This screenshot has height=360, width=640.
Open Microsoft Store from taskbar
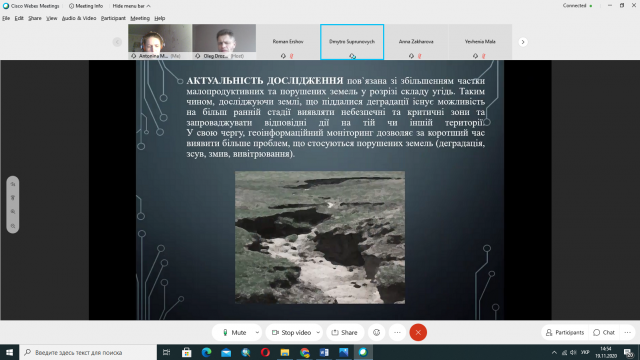[x=187, y=352]
